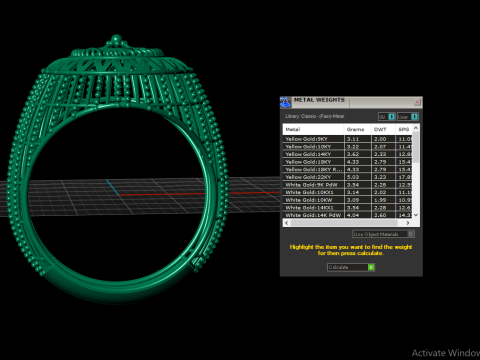Select the Yellow Gold:10KY row

tap(347, 147)
